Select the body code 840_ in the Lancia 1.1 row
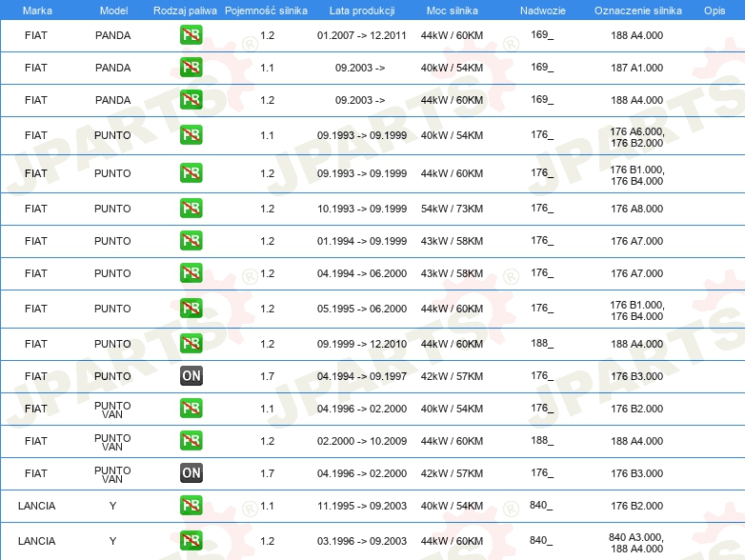 pos(541,505)
